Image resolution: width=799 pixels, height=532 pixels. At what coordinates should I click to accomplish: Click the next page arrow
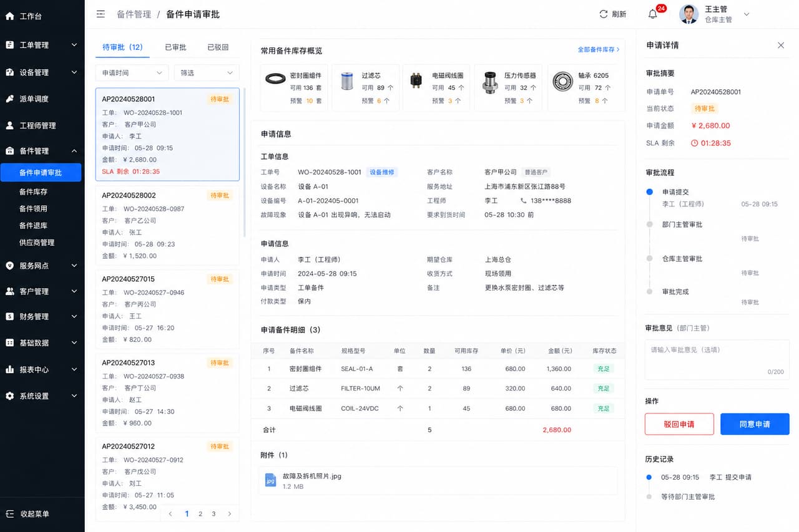[229, 514]
